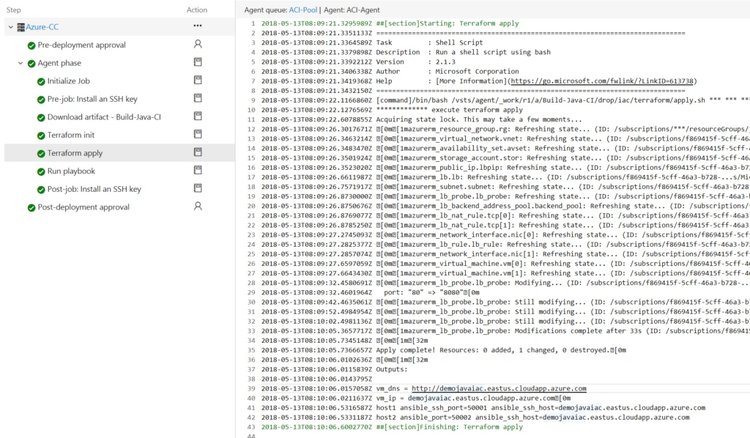
Task: Open log icon for Pre-job SSH key
Action: coord(198,98)
